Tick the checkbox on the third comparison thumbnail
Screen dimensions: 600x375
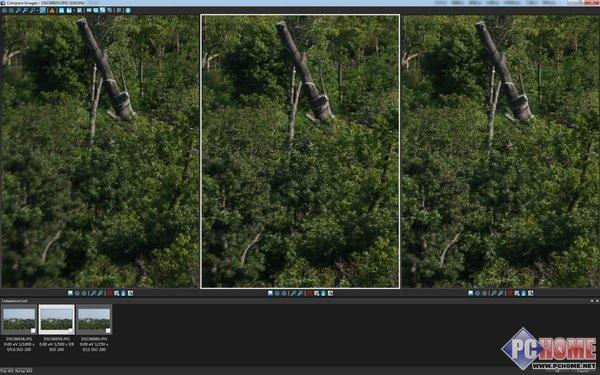108,331
